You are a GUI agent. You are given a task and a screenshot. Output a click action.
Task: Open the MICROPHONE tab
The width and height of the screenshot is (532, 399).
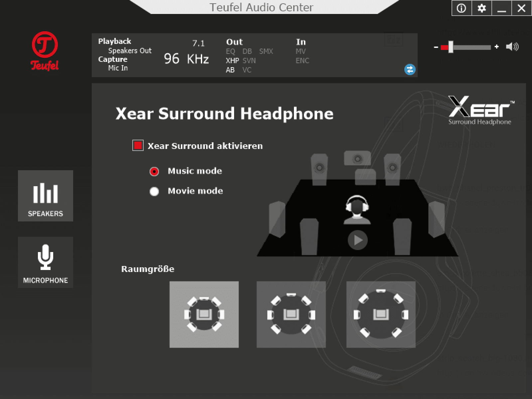[x=46, y=262]
